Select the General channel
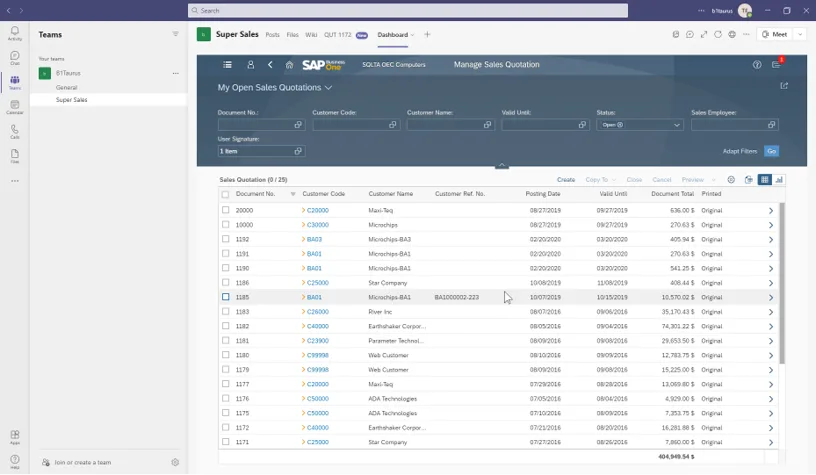This screenshot has height=475, width=816. pos(67,87)
